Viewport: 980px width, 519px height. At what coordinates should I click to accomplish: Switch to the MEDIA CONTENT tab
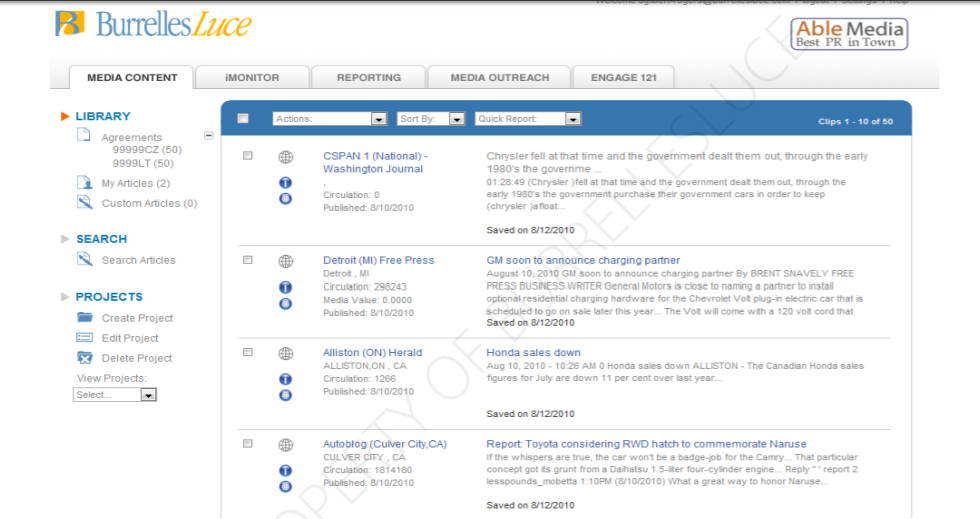(x=132, y=78)
